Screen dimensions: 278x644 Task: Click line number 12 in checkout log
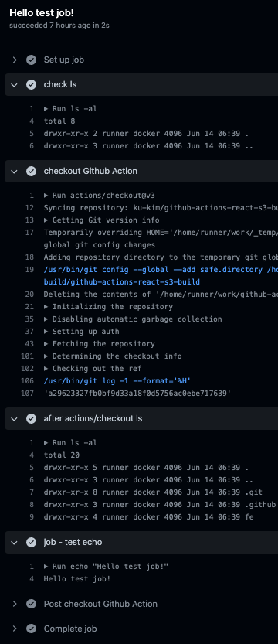pos(29,208)
